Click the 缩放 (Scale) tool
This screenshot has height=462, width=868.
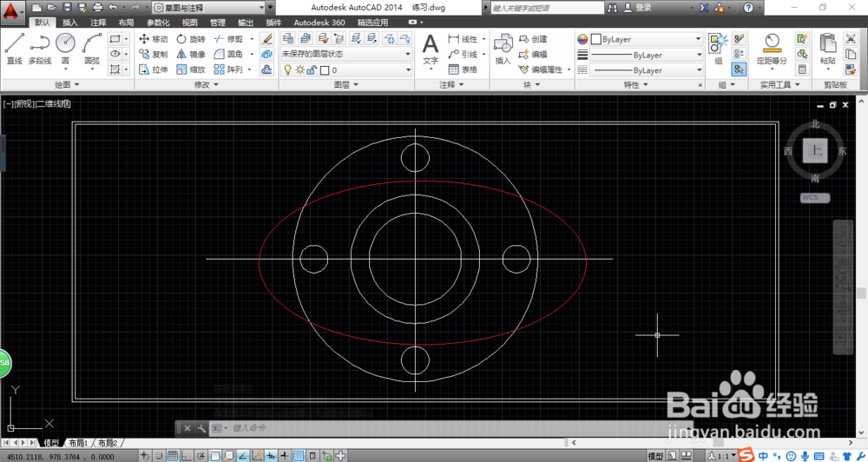pos(191,69)
